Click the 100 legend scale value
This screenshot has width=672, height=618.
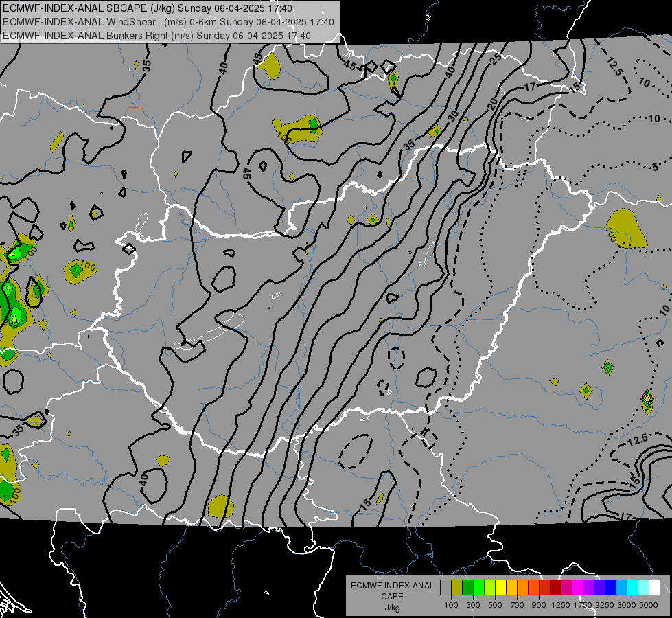(451, 605)
